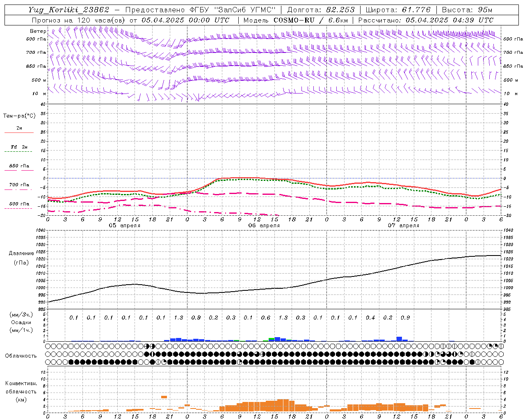Click the forecast text Прогноз на 120 часа(ов)

click(79, 20)
